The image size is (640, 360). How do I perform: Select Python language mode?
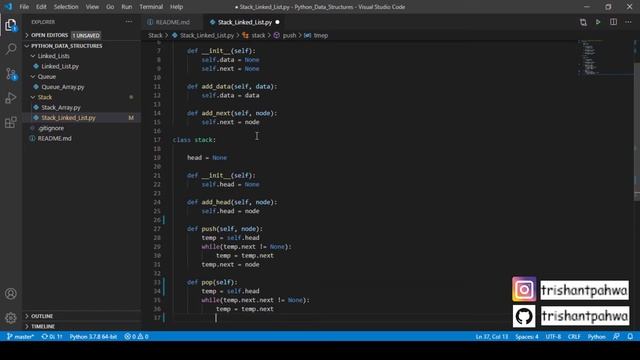(596, 337)
